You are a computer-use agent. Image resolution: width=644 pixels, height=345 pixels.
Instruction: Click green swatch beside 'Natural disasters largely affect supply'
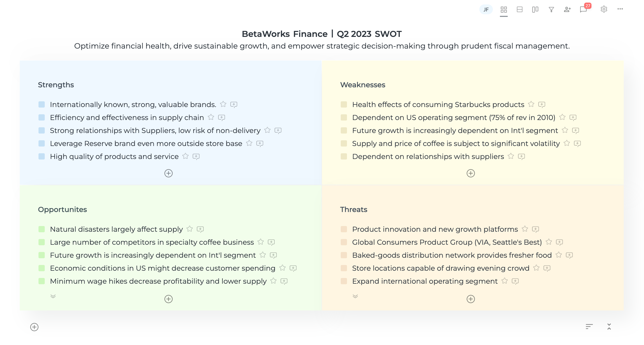(x=42, y=229)
